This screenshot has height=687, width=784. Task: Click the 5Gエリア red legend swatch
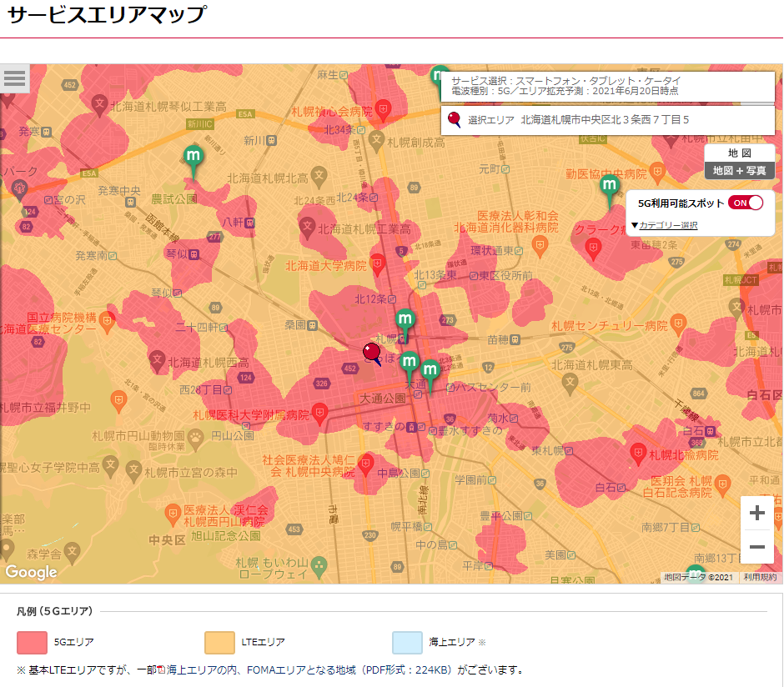click(x=32, y=643)
